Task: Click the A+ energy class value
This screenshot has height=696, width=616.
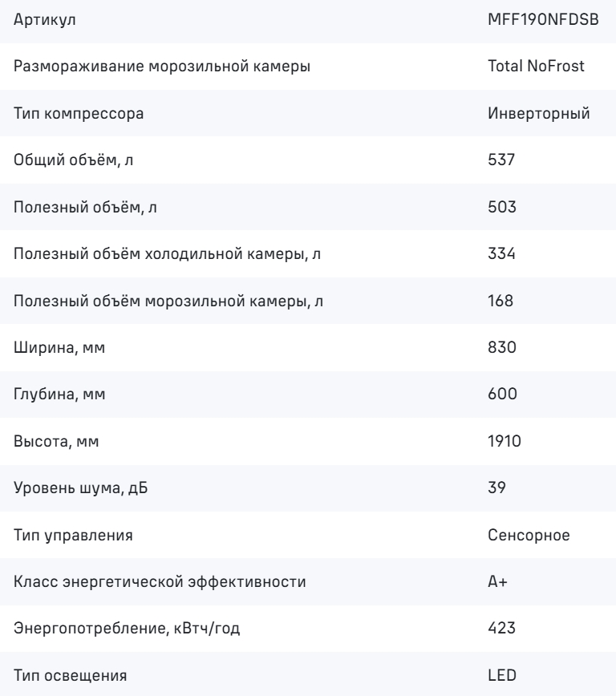Action: 497,581
